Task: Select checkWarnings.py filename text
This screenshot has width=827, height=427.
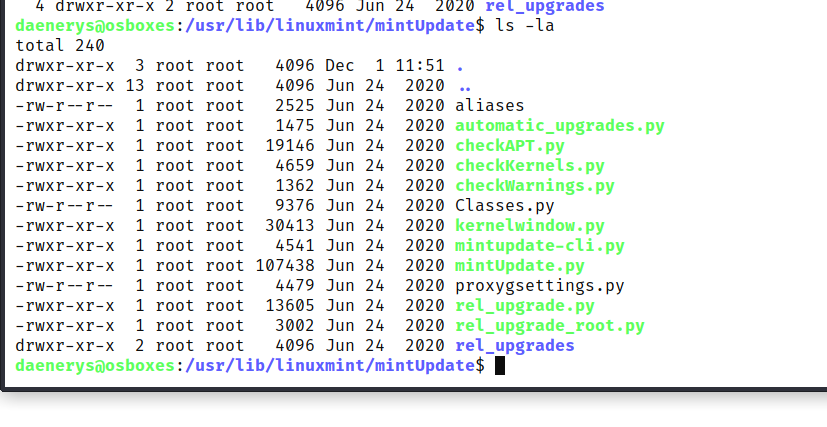Action: tap(535, 186)
